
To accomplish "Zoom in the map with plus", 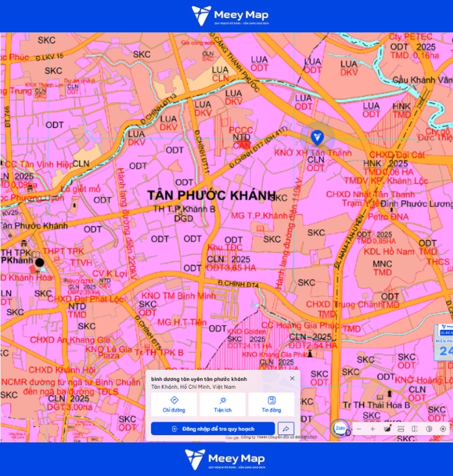I will [372, 429].
